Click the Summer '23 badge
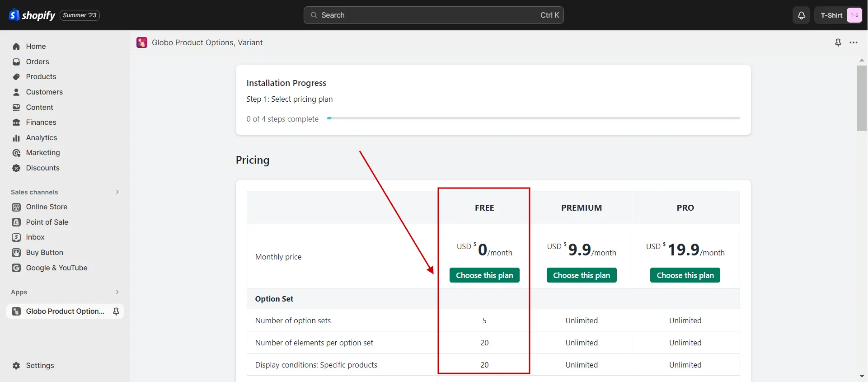 (x=80, y=15)
